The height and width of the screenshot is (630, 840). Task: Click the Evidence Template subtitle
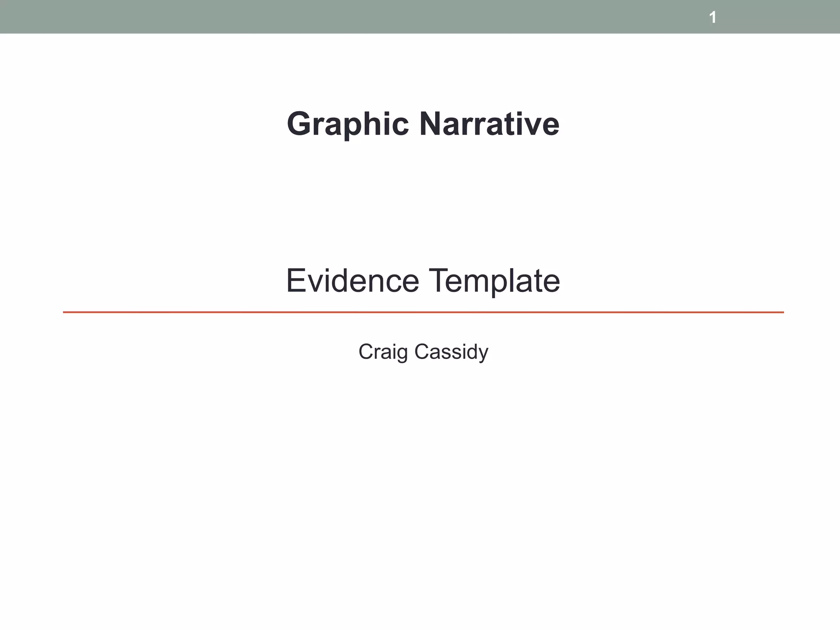pyautogui.click(x=423, y=281)
